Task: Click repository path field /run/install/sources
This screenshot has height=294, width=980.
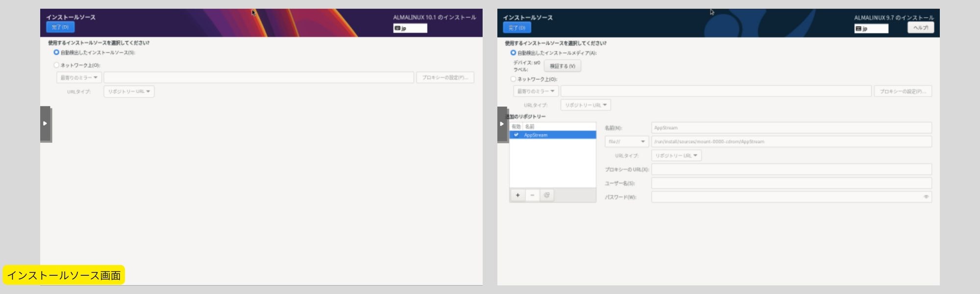Action: pos(791,142)
